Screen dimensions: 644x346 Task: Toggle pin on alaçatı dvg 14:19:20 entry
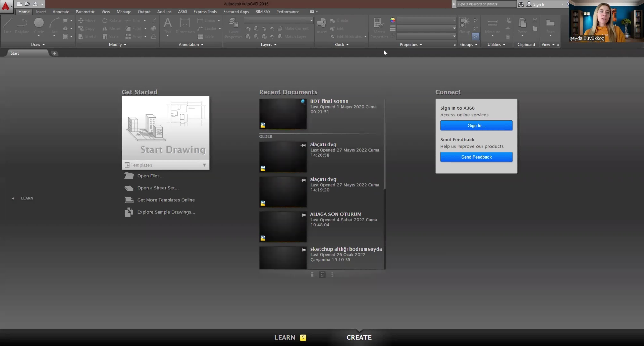tap(303, 180)
